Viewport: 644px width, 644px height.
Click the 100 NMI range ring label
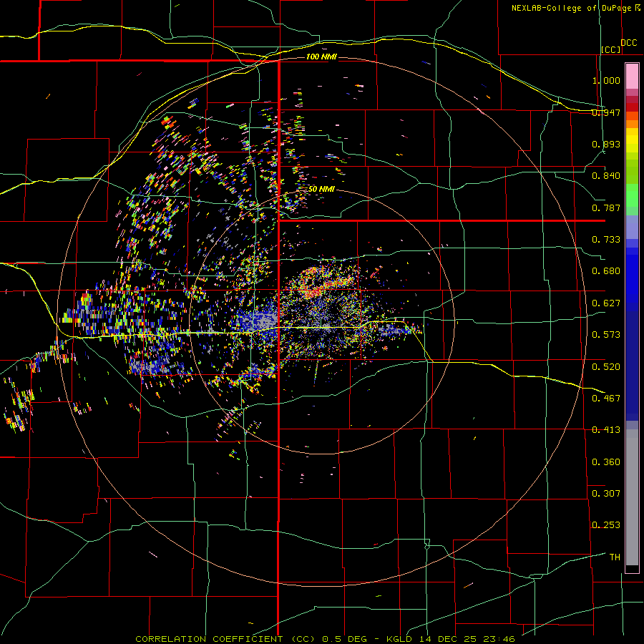321,57
